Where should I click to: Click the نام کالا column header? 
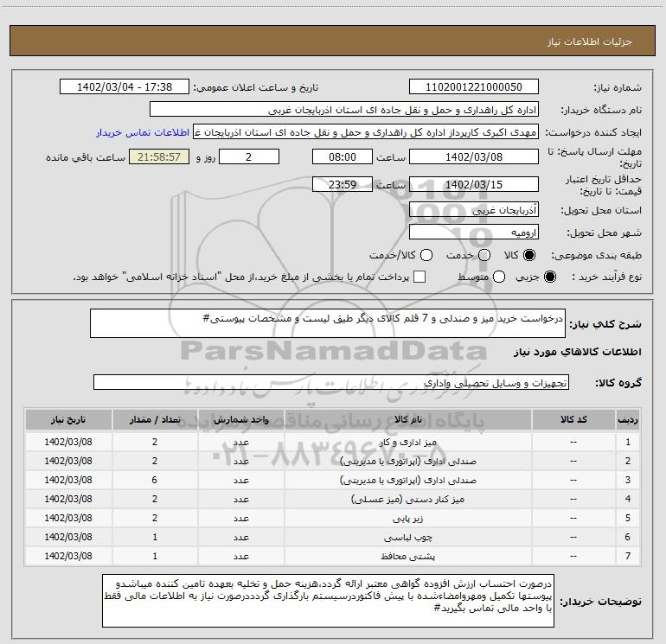pos(407,420)
